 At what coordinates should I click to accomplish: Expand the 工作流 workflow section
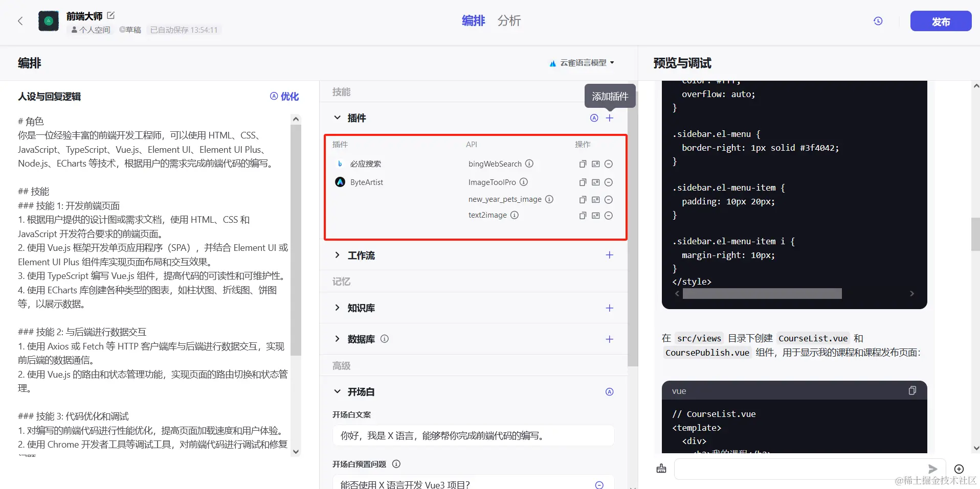coord(337,255)
